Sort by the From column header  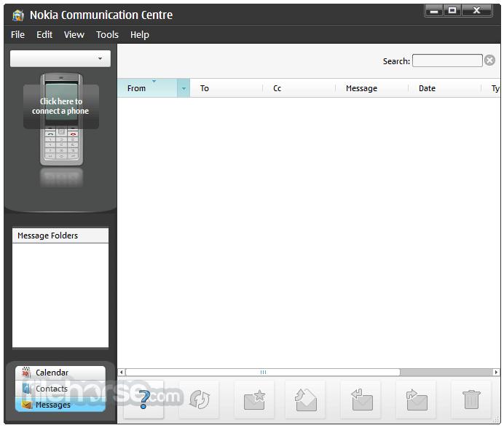(148, 88)
